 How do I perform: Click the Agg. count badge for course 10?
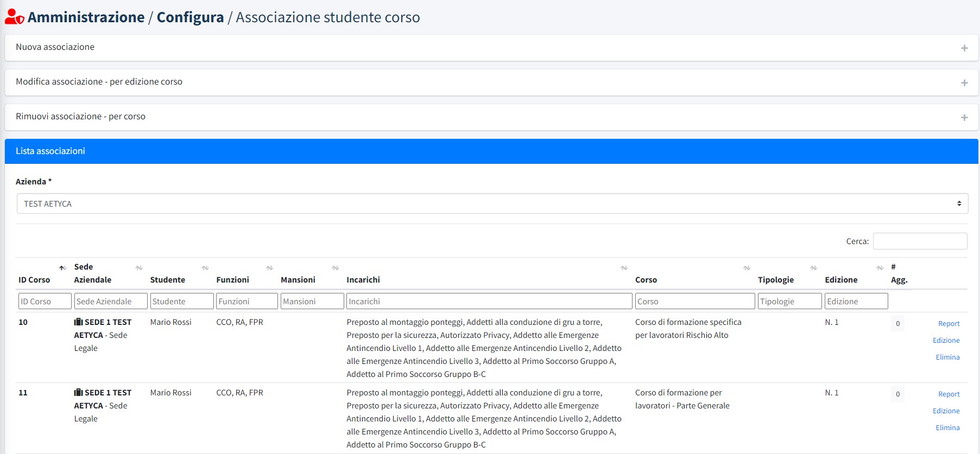897,324
